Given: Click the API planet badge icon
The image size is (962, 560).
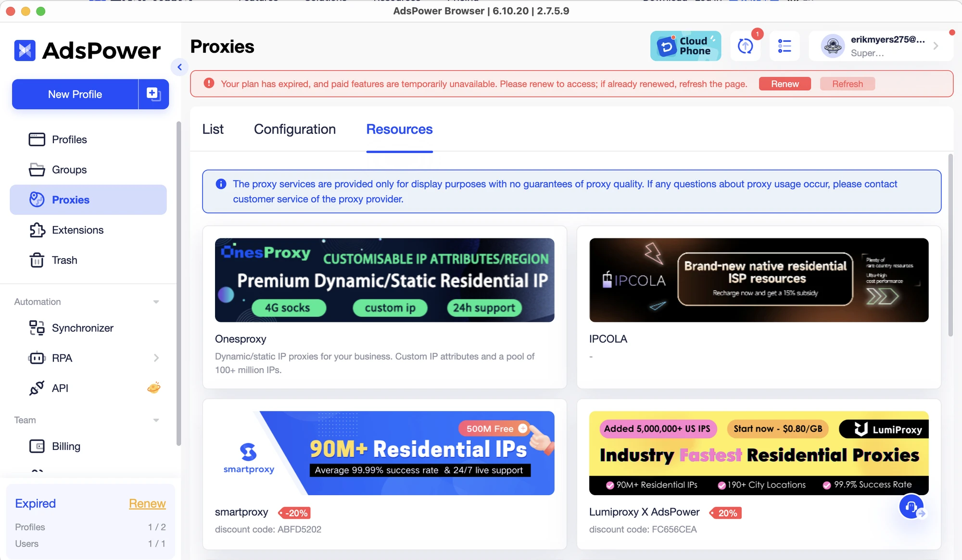Looking at the screenshot, I should [x=154, y=387].
